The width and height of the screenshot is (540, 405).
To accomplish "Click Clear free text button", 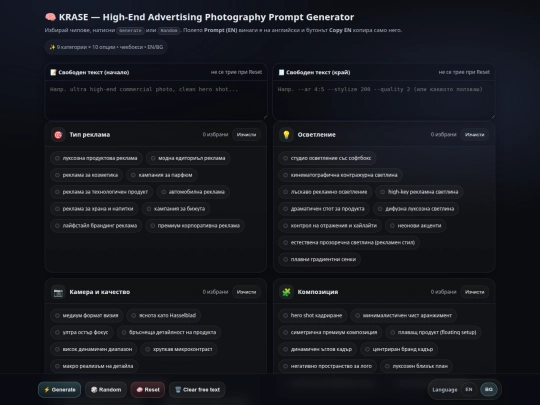I will (197, 390).
